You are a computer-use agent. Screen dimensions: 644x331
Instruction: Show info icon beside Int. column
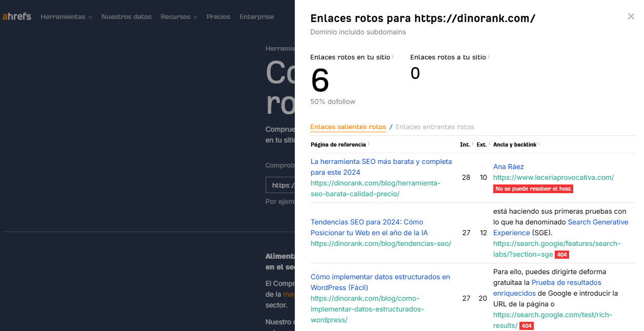pyautogui.click(x=472, y=144)
